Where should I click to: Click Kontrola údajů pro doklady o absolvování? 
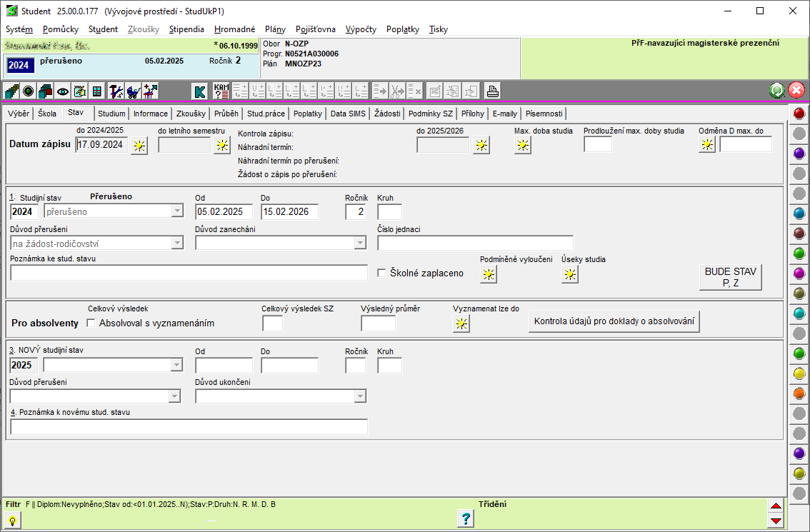pyautogui.click(x=614, y=321)
